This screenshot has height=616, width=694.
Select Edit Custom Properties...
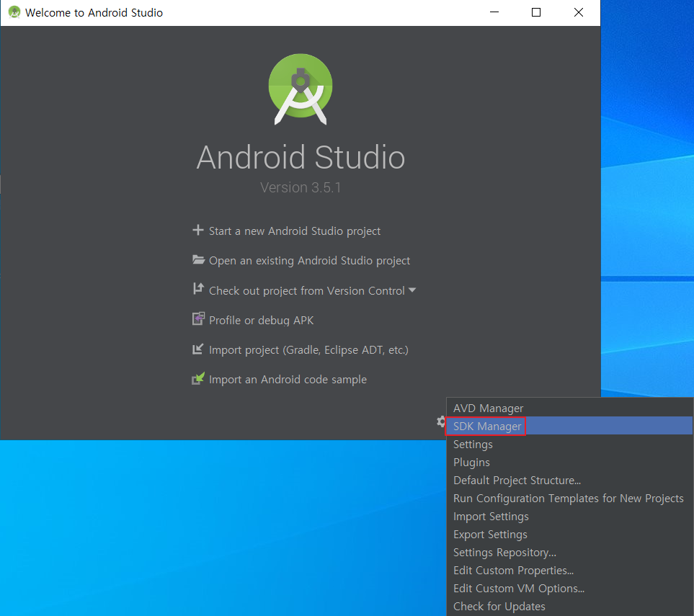point(569,571)
